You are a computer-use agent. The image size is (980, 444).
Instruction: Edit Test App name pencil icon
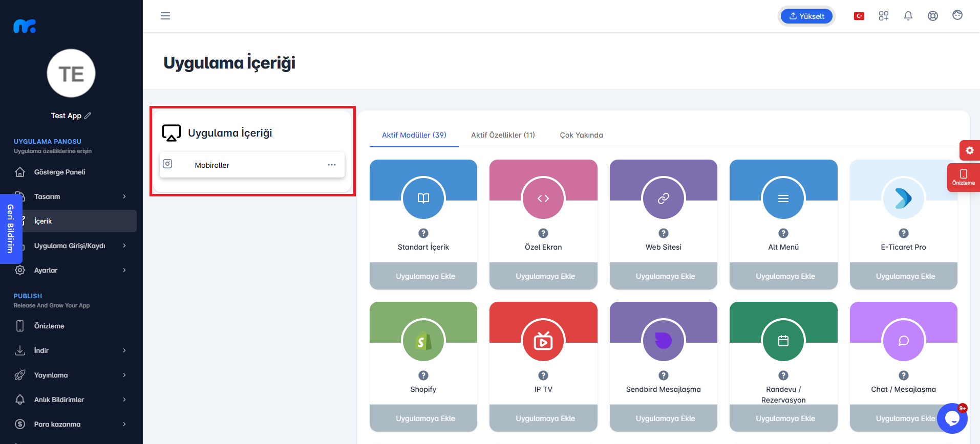[88, 116]
